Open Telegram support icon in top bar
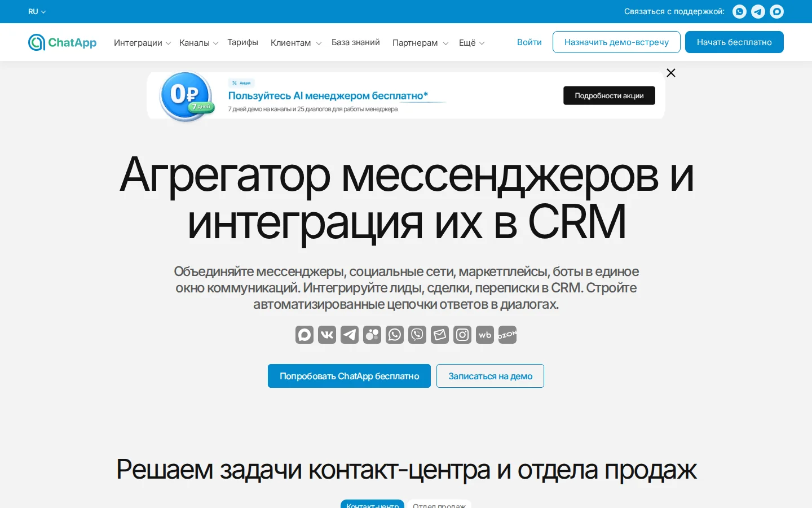 coord(758,11)
